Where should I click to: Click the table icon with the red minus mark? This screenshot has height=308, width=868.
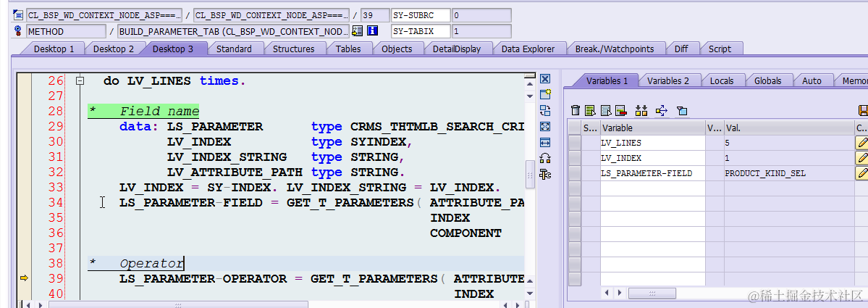tap(620, 111)
